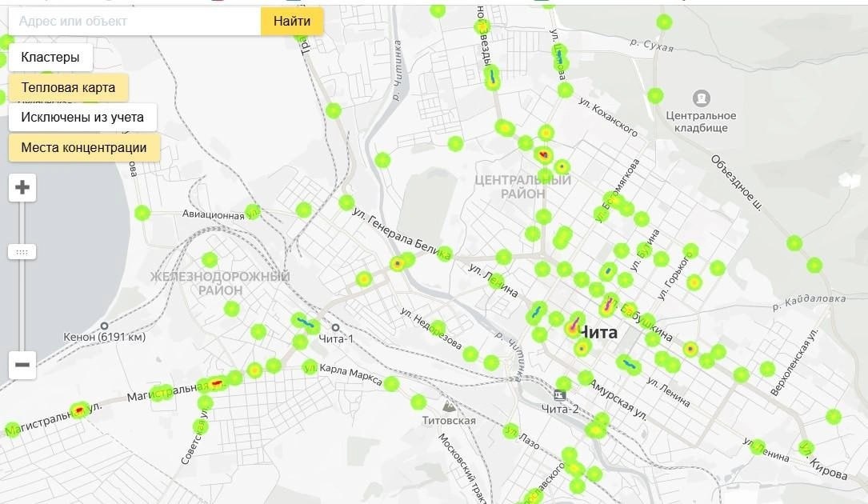868x504 pixels.
Task: Click the ЖЕЛЕЗНОДОРОЖНЫЙ РАЙОН district label
Action: click(x=220, y=283)
